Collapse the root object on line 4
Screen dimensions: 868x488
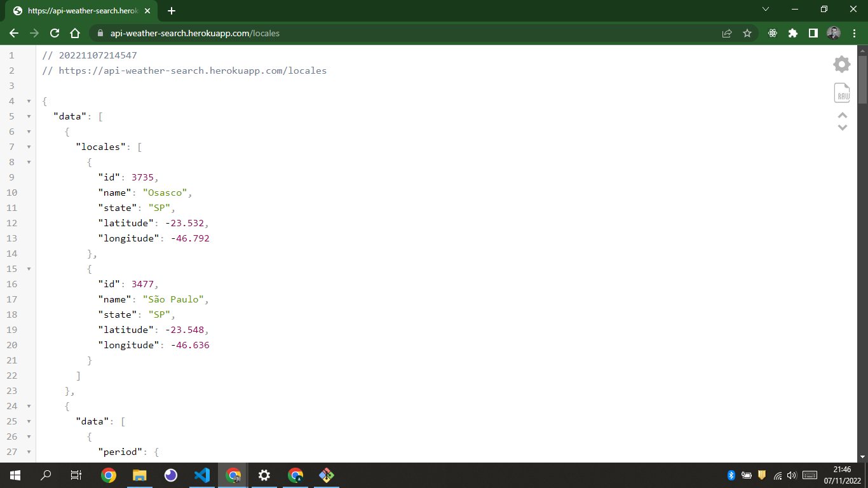pos(29,101)
